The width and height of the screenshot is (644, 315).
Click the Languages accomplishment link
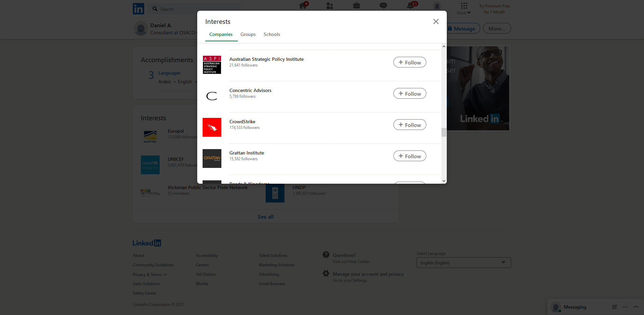[x=169, y=73]
